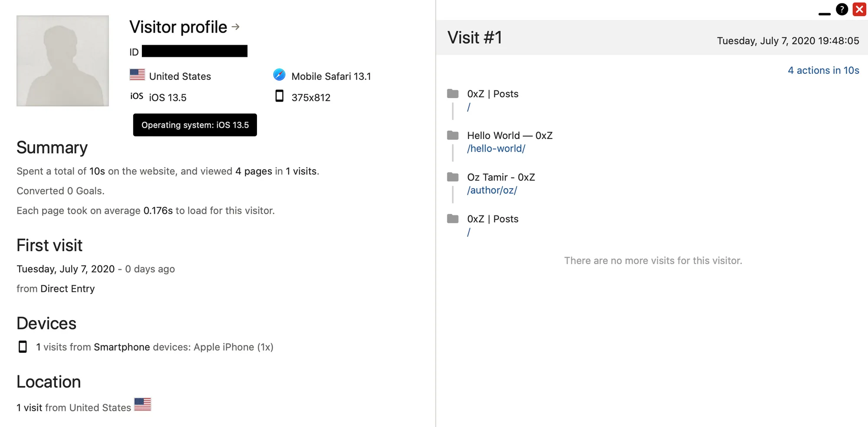Expand the 4 actions in 10s link
Image resolution: width=868 pixels, height=427 pixels.
823,70
